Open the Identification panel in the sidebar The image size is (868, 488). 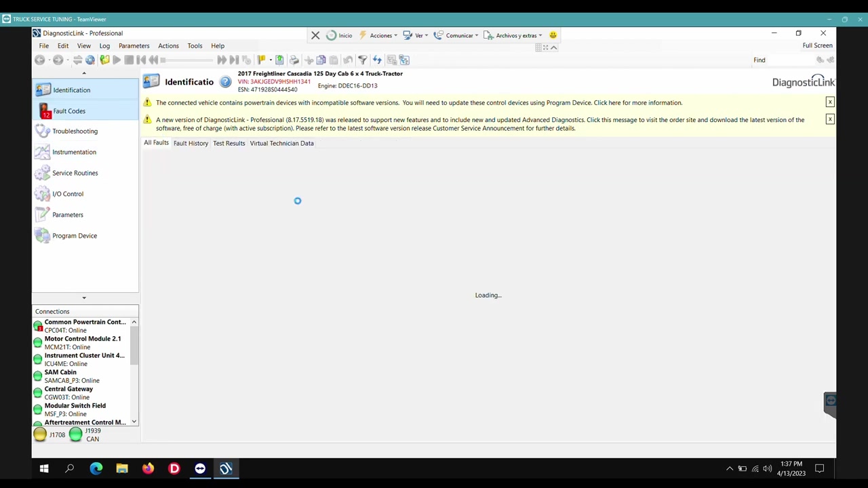tap(85, 89)
